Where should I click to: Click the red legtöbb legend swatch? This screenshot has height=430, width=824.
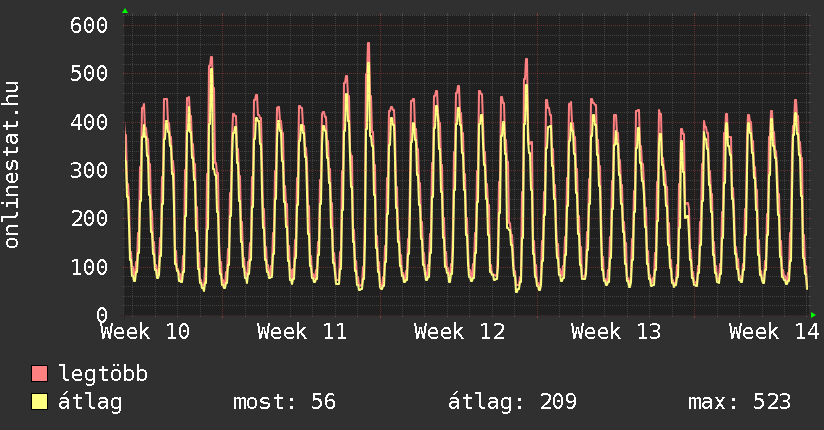point(40,374)
